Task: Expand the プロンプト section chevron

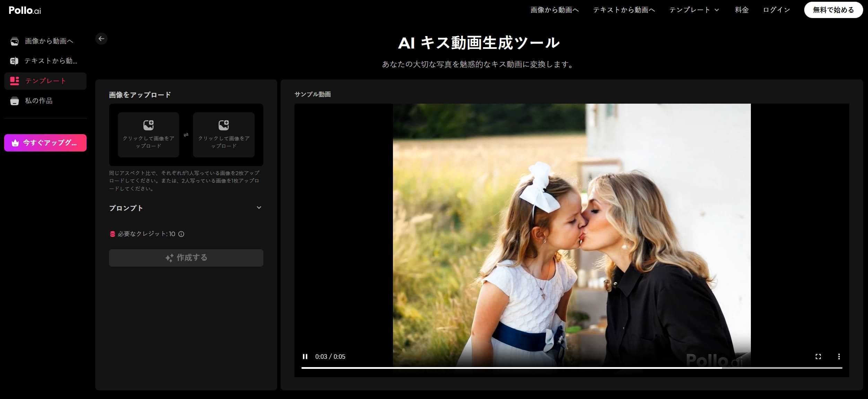Action: click(x=259, y=208)
